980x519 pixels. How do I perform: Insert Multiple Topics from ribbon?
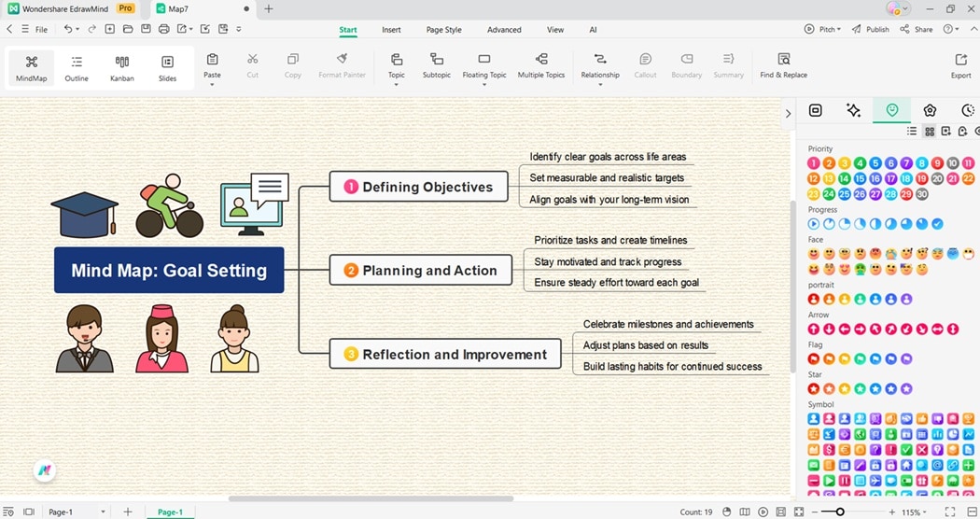(541, 65)
